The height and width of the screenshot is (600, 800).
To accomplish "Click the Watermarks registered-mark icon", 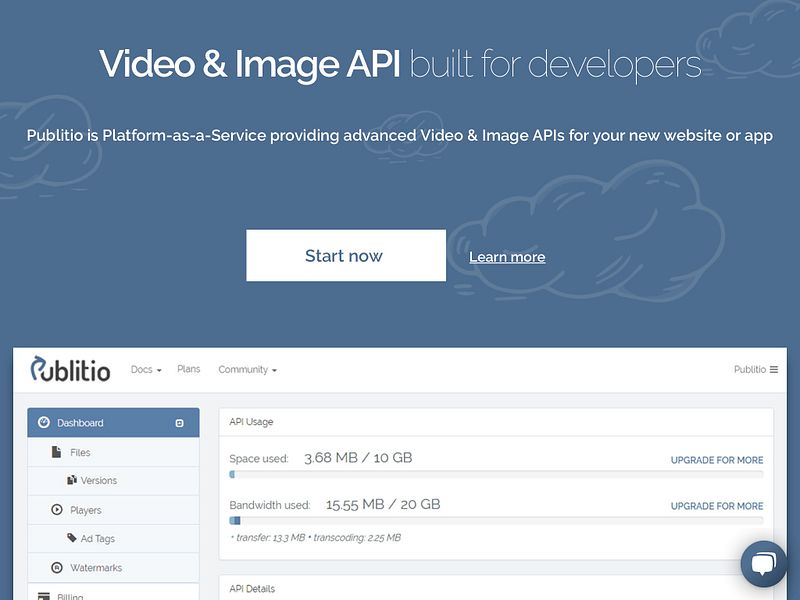I will (57, 567).
